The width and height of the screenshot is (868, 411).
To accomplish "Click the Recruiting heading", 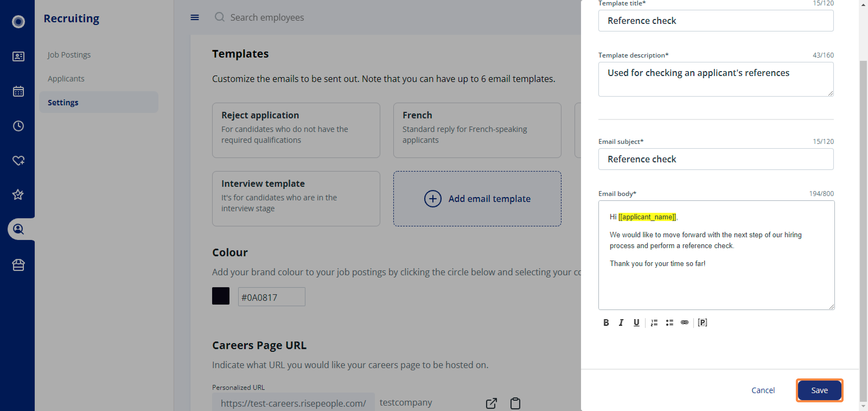I will click(71, 18).
